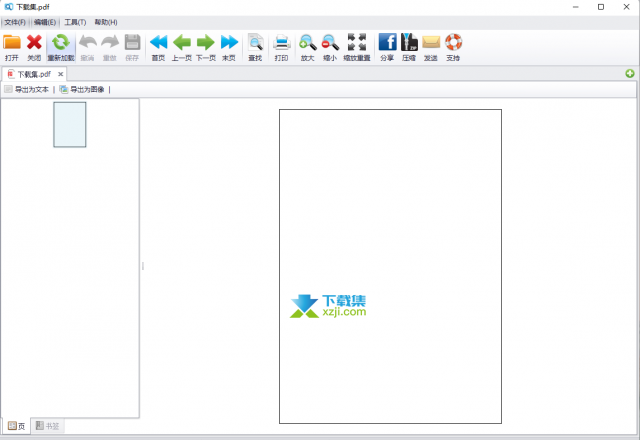Click the PDF page display area
The width and height of the screenshot is (640, 440).
(x=390, y=266)
